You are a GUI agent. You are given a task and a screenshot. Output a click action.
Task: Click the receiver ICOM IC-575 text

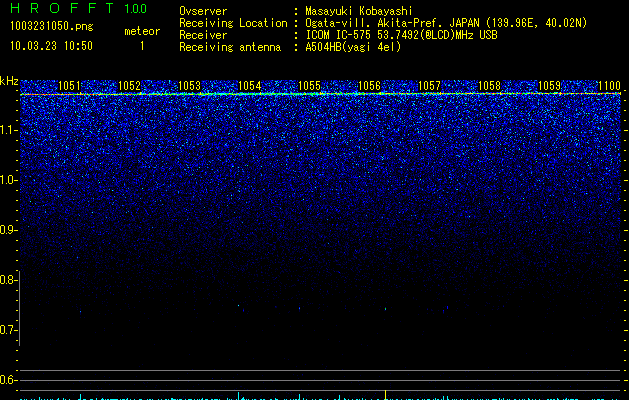[401, 35]
